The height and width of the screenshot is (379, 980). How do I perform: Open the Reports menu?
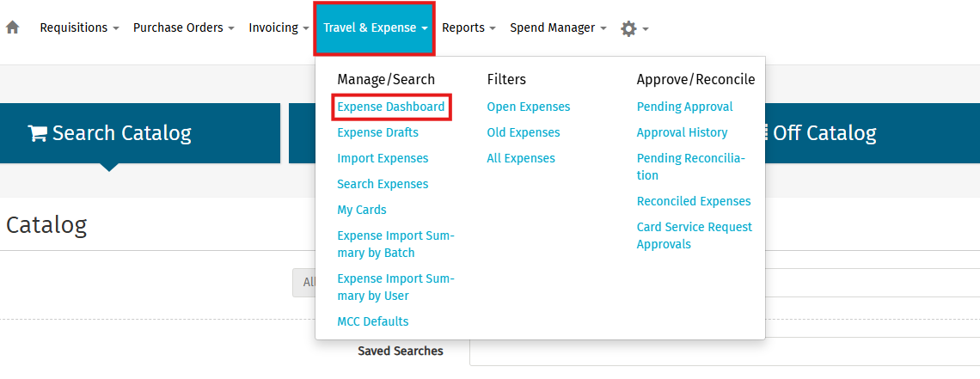[469, 28]
